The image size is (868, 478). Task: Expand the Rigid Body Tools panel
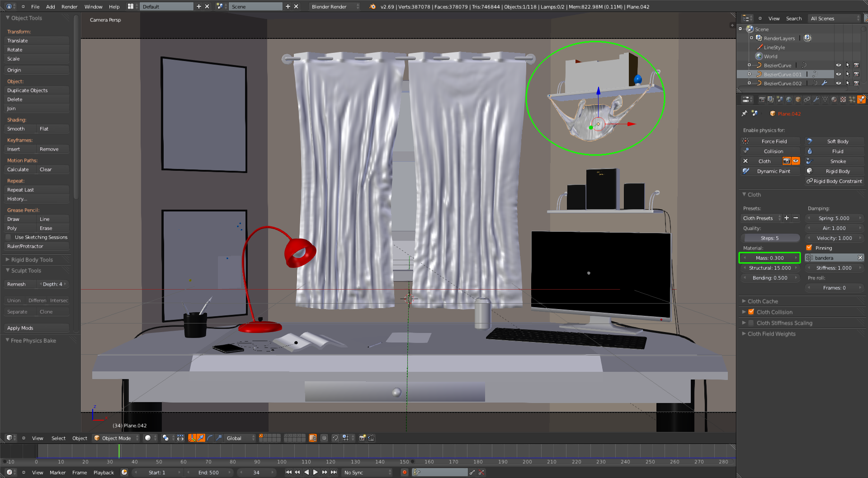tap(32, 260)
